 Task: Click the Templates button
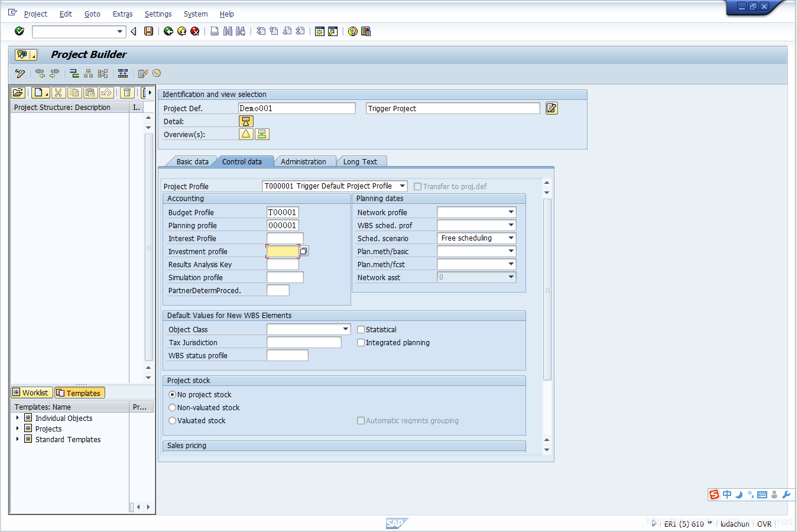coord(80,392)
